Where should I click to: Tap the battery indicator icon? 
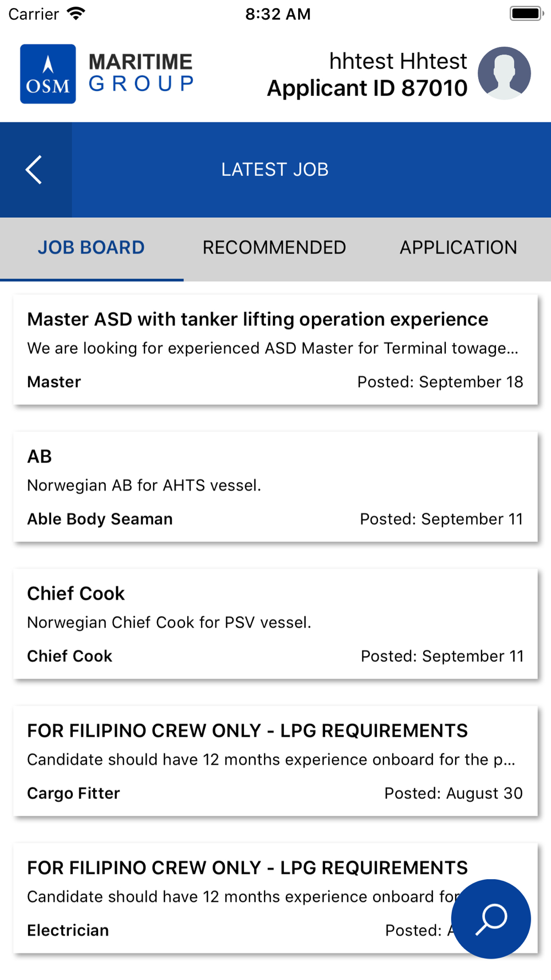[x=527, y=14]
